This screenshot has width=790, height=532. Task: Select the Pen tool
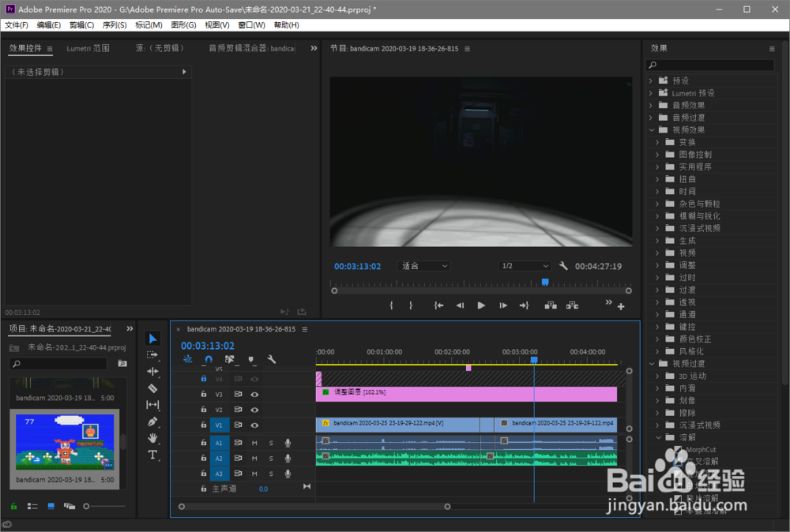[x=152, y=421]
